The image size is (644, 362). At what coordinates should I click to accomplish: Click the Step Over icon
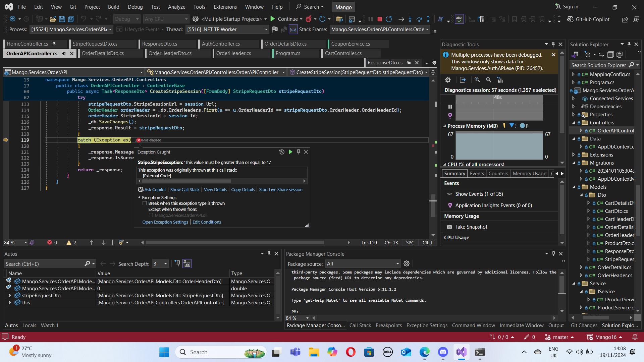click(x=419, y=19)
